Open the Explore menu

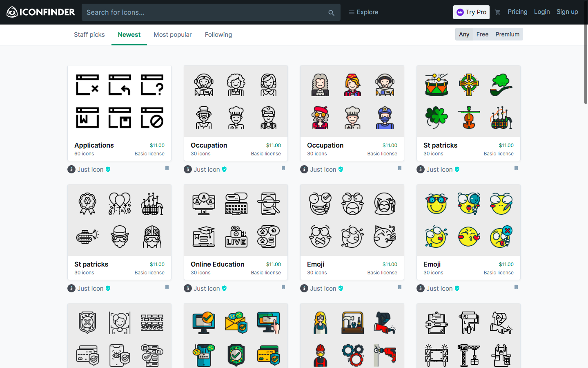coord(366,12)
